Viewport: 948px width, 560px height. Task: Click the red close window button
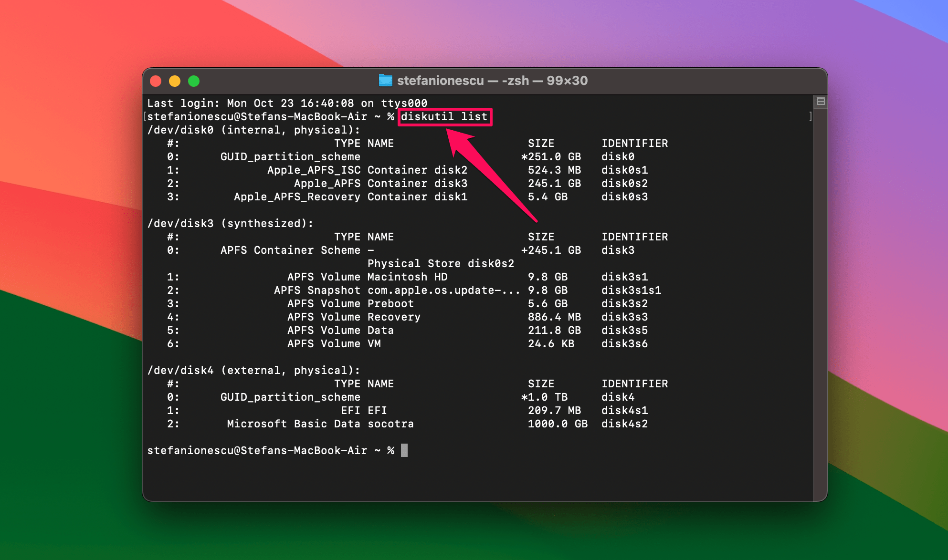[x=156, y=81]
